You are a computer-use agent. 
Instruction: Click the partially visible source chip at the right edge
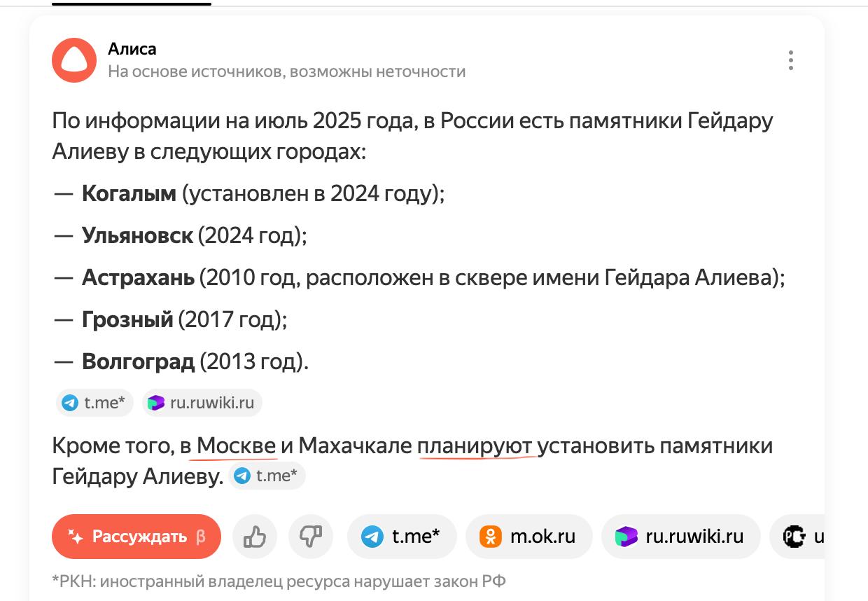(797, 537)
